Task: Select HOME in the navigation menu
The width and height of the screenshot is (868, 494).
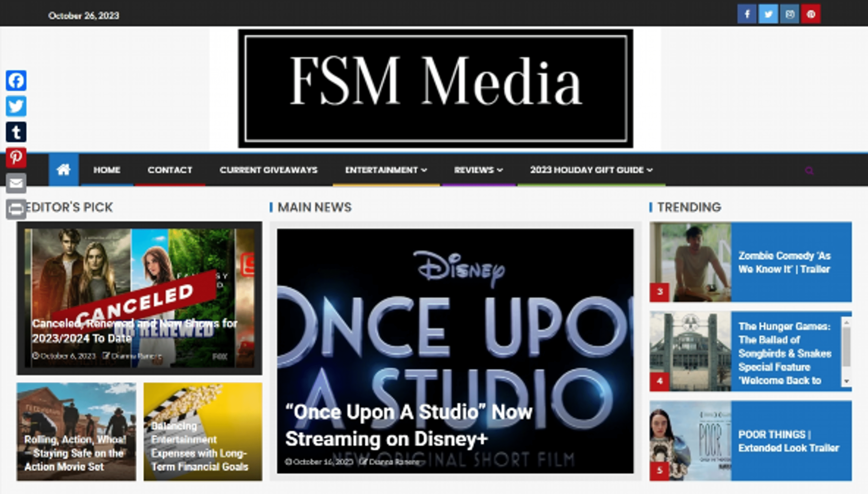Action: point(106,170)
